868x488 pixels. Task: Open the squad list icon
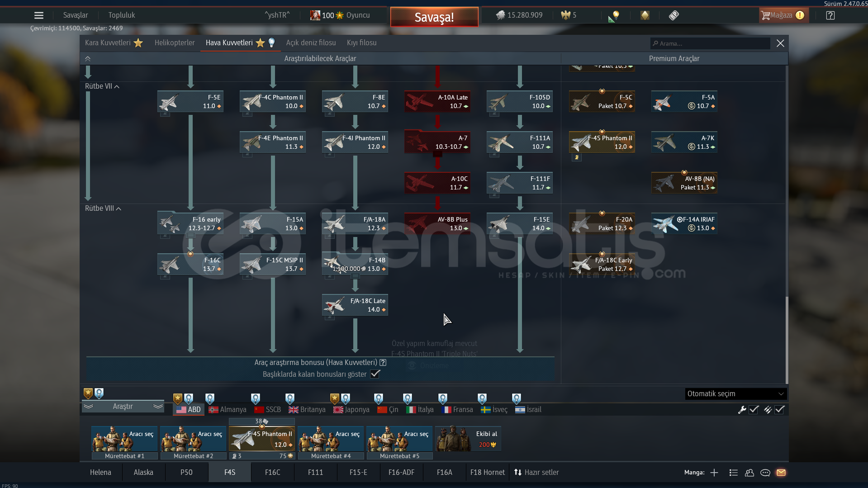734,473
